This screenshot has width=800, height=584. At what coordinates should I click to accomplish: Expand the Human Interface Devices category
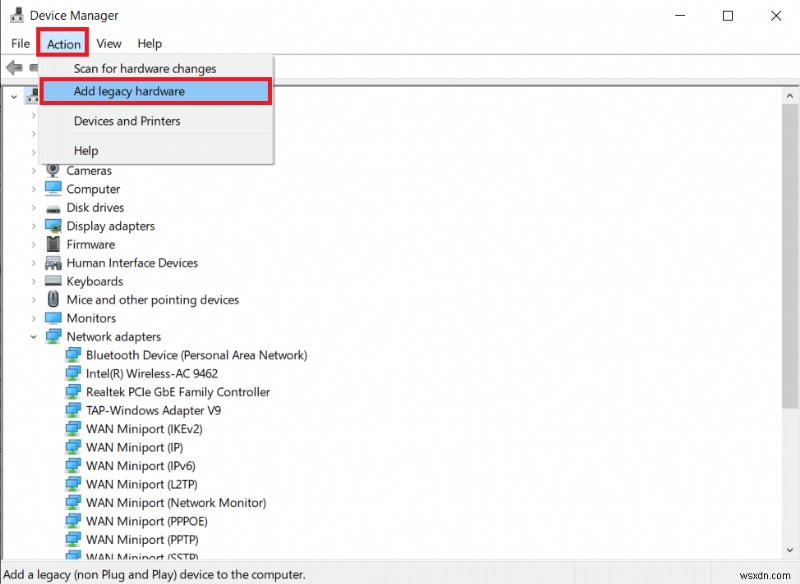tap(33, 263)
